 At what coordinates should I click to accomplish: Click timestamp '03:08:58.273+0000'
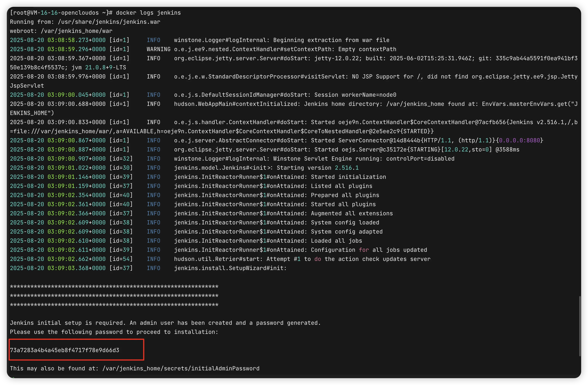click(x=76, y=40)
